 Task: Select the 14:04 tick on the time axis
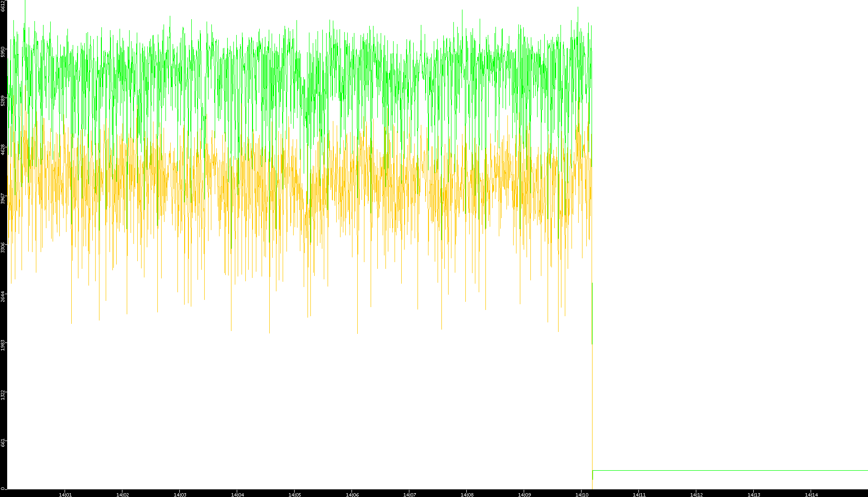click(x=238, y=495)
